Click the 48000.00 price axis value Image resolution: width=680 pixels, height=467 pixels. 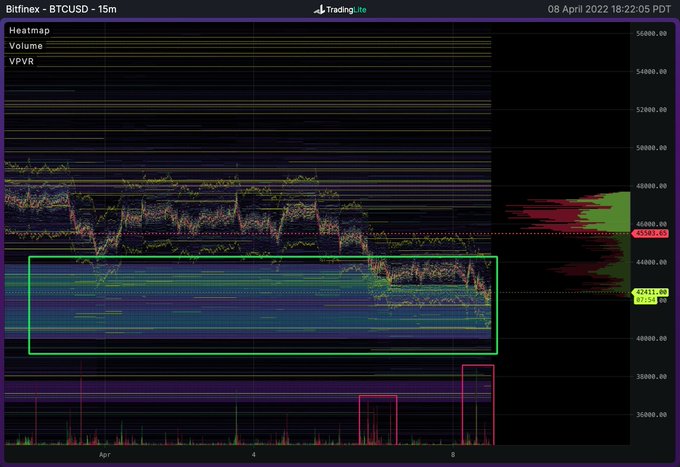tap(651, 186)
